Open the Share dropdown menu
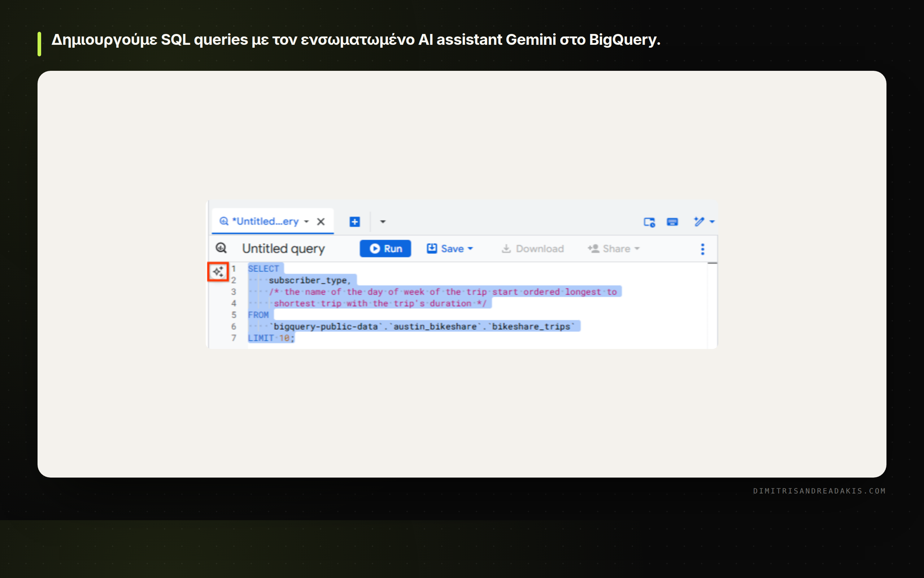The width and height of the screenshot is (924, 578). click(614, 249)
